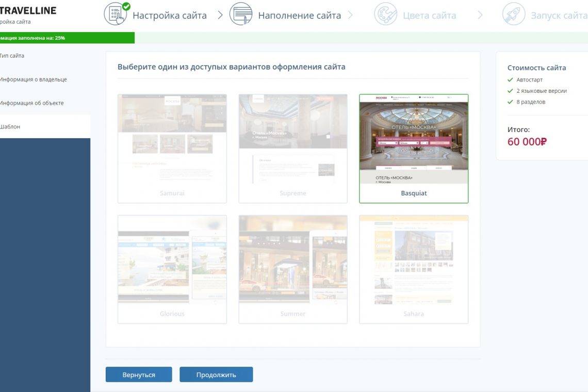588x392 pixels.
Task: Go to 'Тип сайта' sidebar section
Action: [45, 56]
